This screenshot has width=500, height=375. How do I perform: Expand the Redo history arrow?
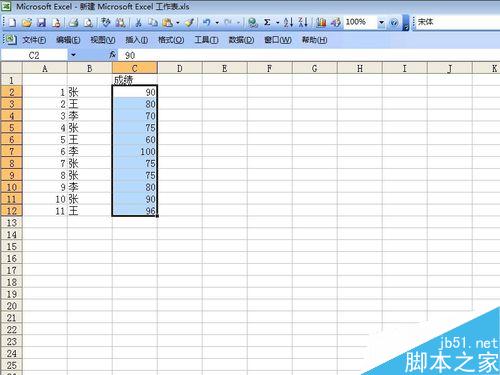click(x=238, y=23)
